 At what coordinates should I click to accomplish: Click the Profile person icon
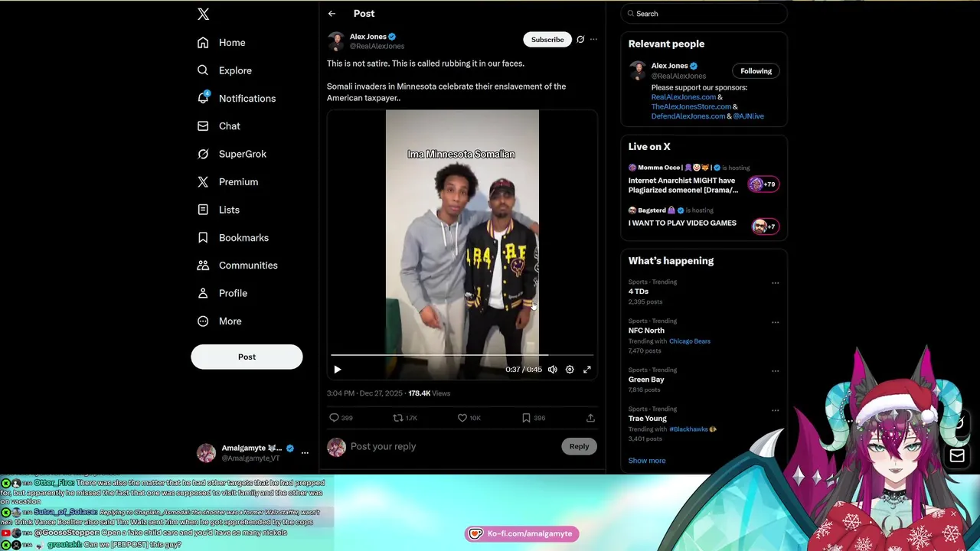tap(203, 293)
